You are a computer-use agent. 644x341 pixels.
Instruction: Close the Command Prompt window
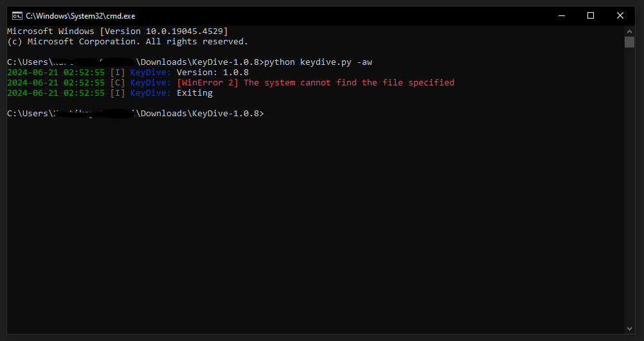point(620,15)
